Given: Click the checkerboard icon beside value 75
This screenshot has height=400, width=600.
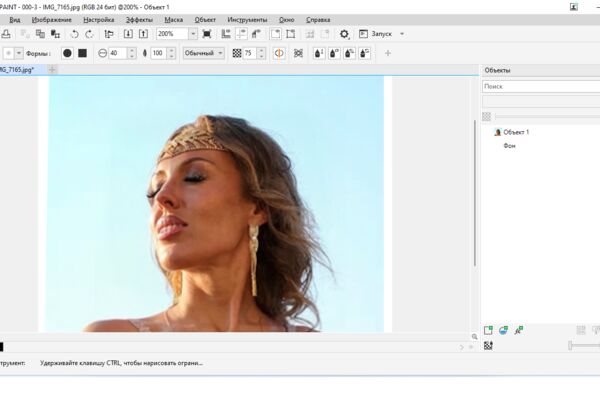Looking at the screenshot, I should [237, 53].
